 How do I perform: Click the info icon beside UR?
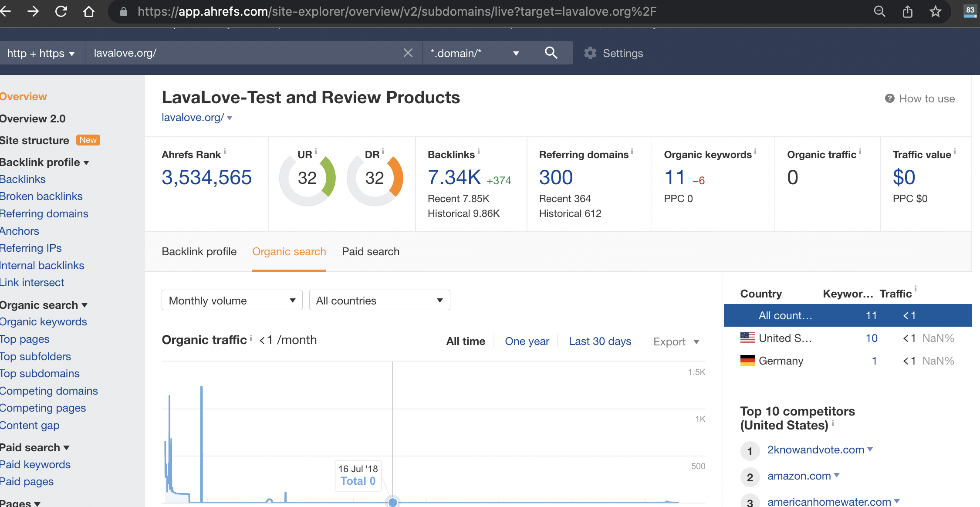[x=316, y=151]
